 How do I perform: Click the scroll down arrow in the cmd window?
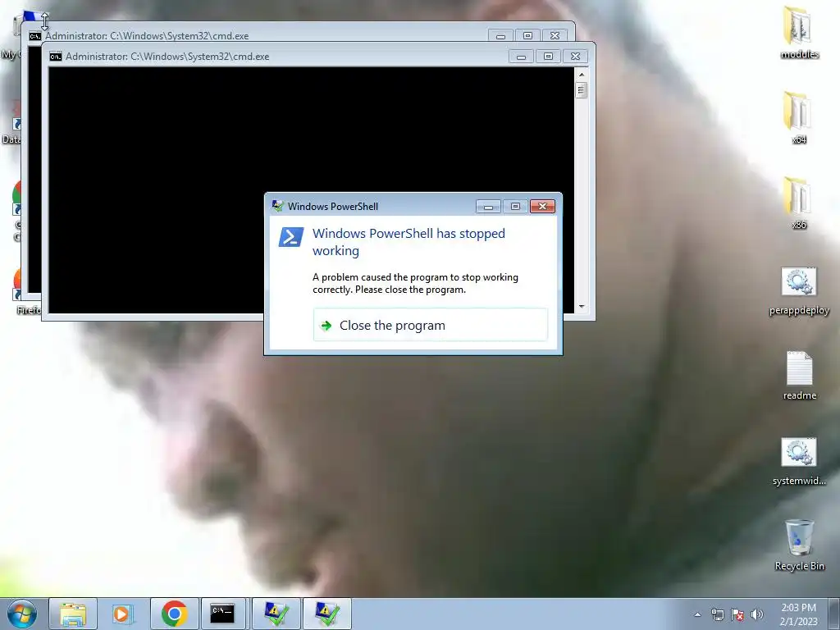(582, 307)
